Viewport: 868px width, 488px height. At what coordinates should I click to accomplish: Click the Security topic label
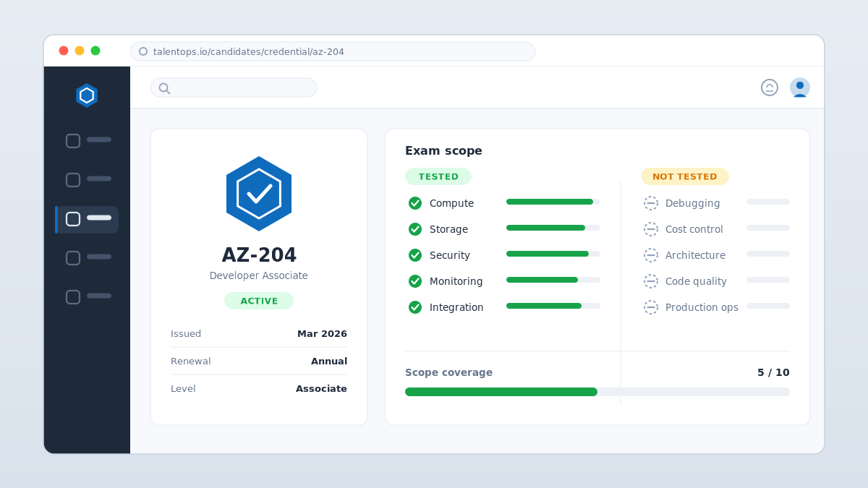tap(450, 255)
